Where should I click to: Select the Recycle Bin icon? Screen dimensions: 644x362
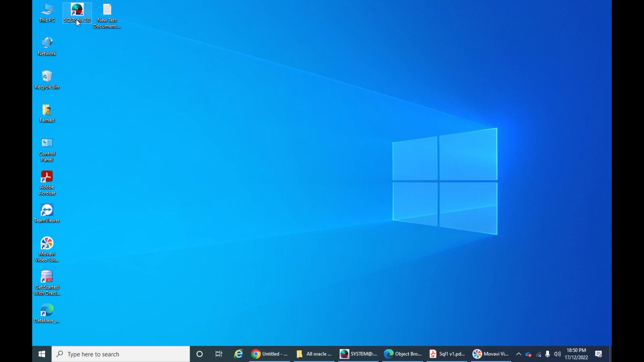pyautogui.click(x=47, y=80)
